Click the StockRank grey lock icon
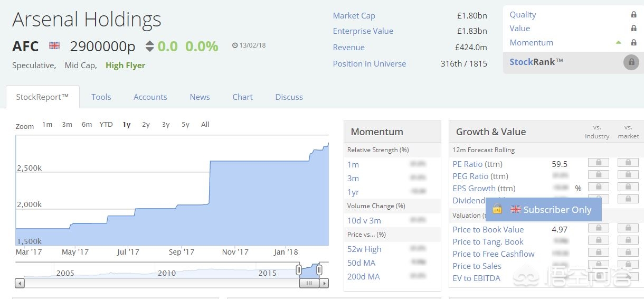Image resolution: width=644 pixels, height=299 pixels. 631,62
